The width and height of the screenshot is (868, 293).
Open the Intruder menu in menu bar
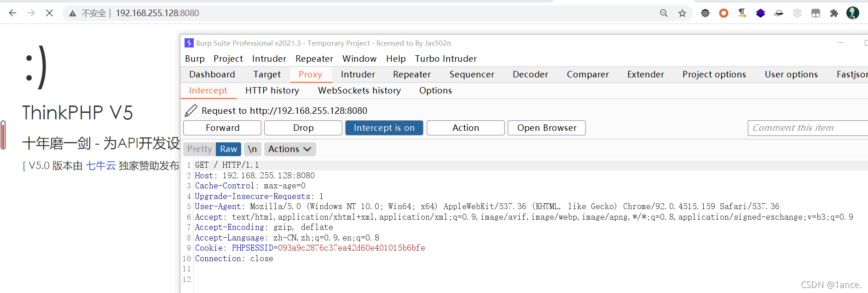pos(269,59)
